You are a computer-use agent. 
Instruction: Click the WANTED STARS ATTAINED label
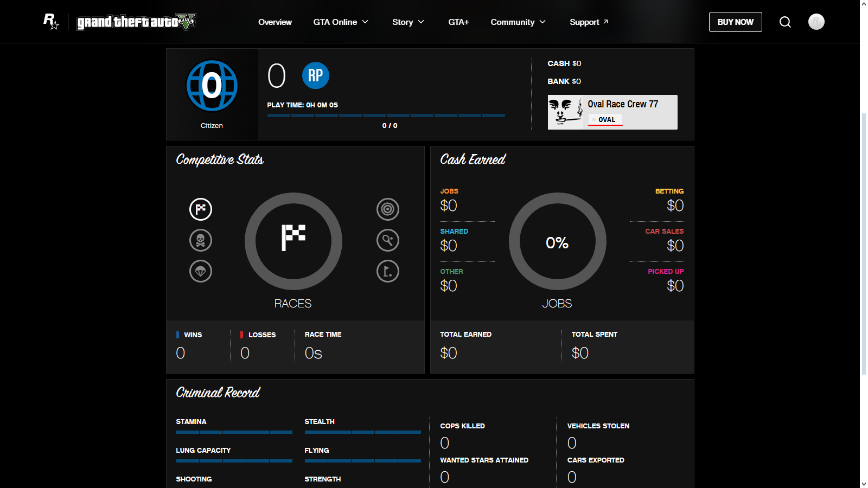[484, 460]
